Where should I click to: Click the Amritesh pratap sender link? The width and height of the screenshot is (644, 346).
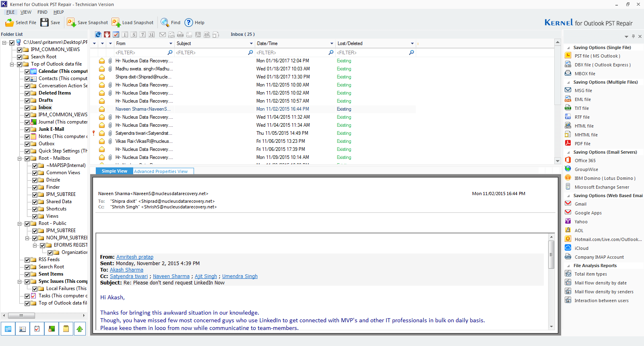click(x=135, y=257)
